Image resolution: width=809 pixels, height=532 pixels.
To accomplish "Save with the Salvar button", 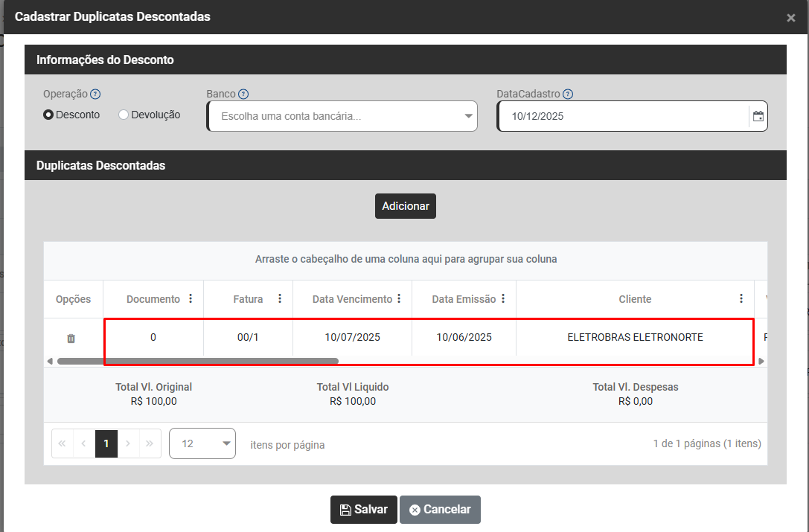I will coord(363,510).
